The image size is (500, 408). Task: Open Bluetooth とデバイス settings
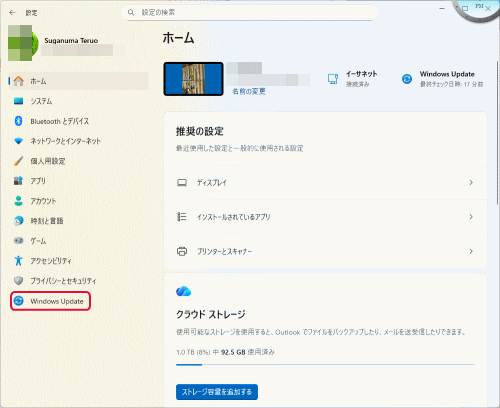click(x=78, y=121)
